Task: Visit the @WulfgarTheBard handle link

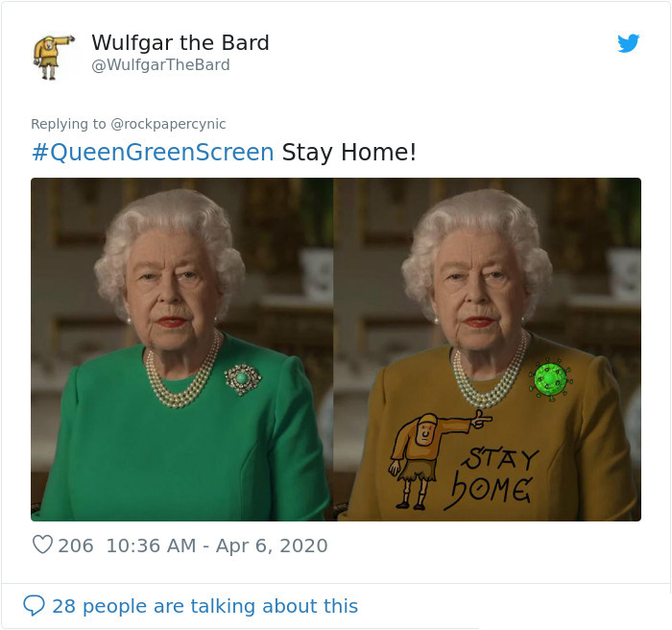Action: point(160,64)
